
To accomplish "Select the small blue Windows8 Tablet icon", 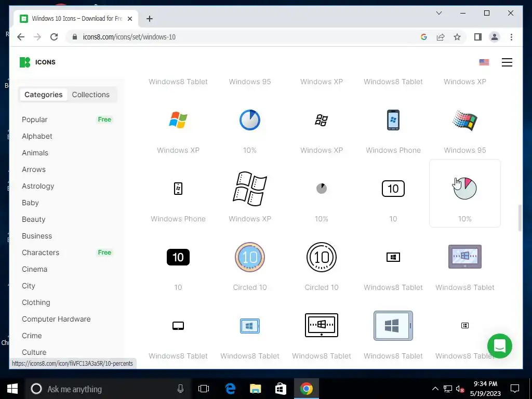I will pos(250,326).
